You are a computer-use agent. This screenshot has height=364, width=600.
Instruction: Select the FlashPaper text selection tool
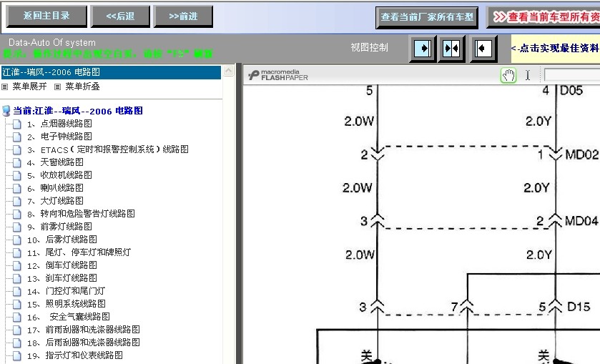pyautogui.click(x=528, y=75)
